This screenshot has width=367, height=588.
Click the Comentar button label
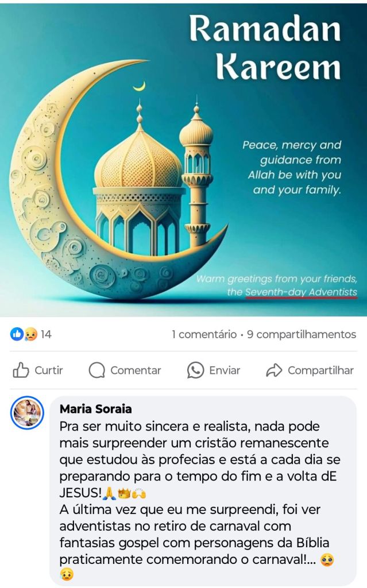pyautogui.click(x=136, y=370)
